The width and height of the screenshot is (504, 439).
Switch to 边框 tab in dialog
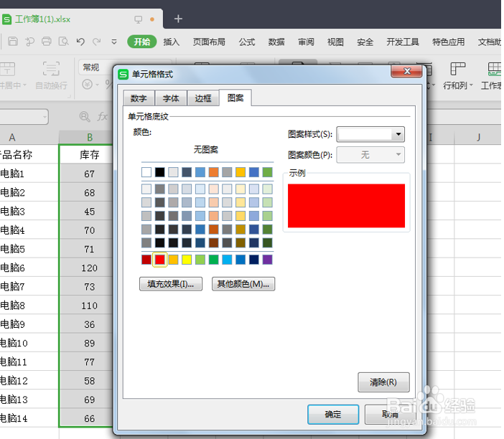click(203, 98)
